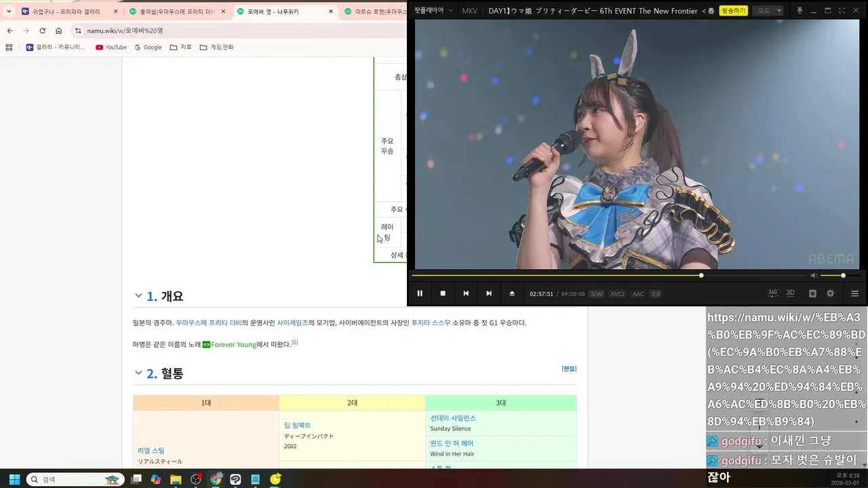Open the Chrome apps grid shortcut

click(x=9, y=47)
